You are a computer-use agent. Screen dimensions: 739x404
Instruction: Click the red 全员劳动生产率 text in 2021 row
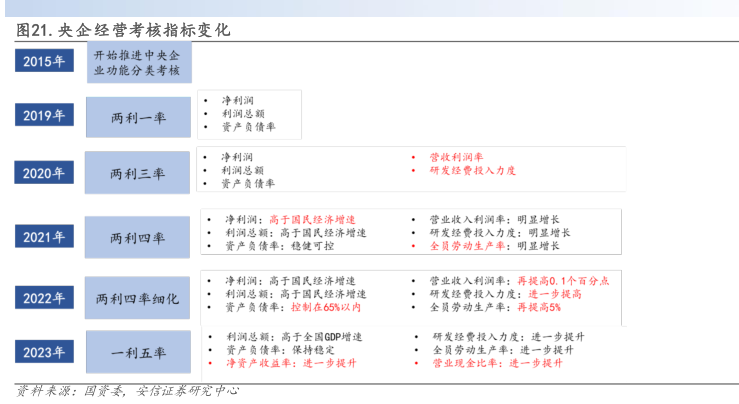click(464, 245)
